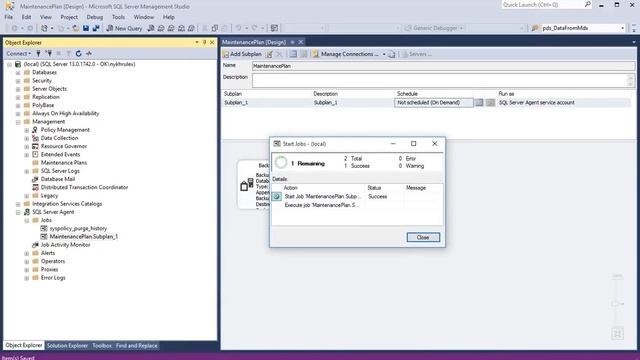The image size is (640, 360).
Task: Click the Undo icon in toolbar
Action: [x=238, y=28]
